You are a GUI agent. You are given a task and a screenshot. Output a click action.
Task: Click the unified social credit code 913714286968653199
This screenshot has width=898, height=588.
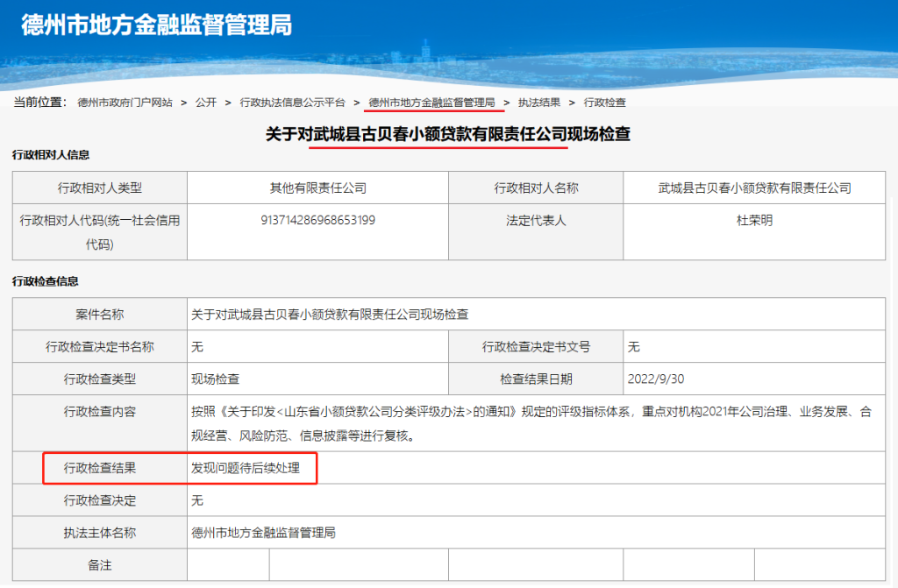[318, 221]
